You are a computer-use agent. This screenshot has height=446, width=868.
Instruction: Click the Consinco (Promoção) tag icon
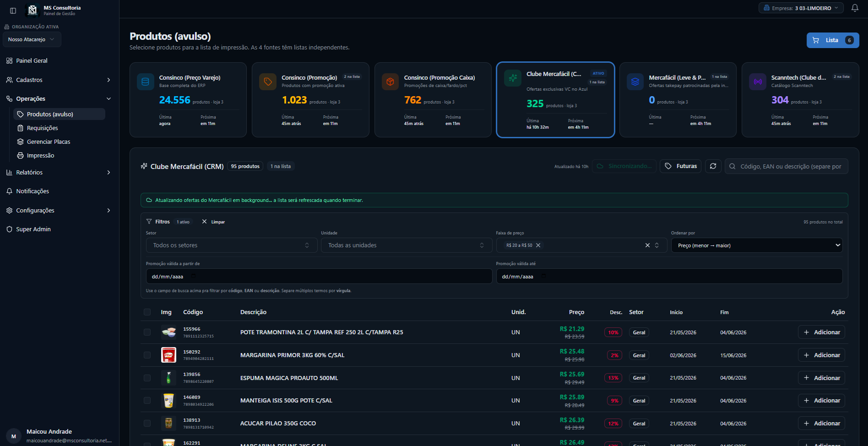[268, 82]
